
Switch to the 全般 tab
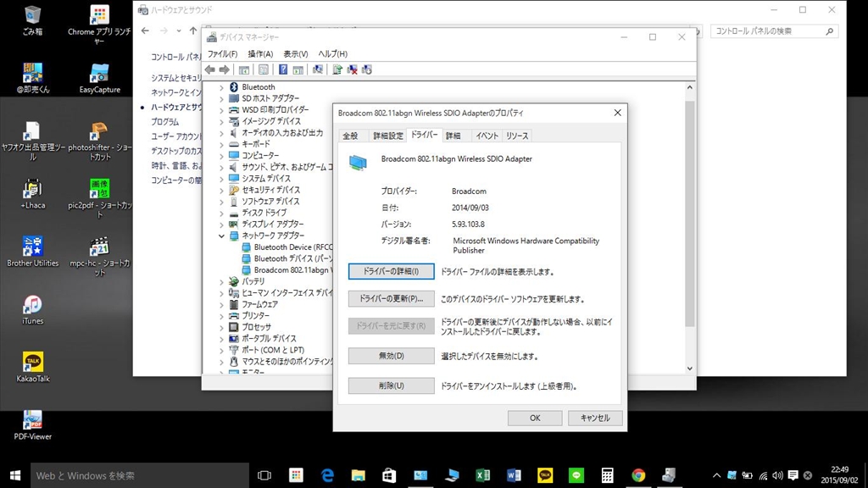click(350, 136)
